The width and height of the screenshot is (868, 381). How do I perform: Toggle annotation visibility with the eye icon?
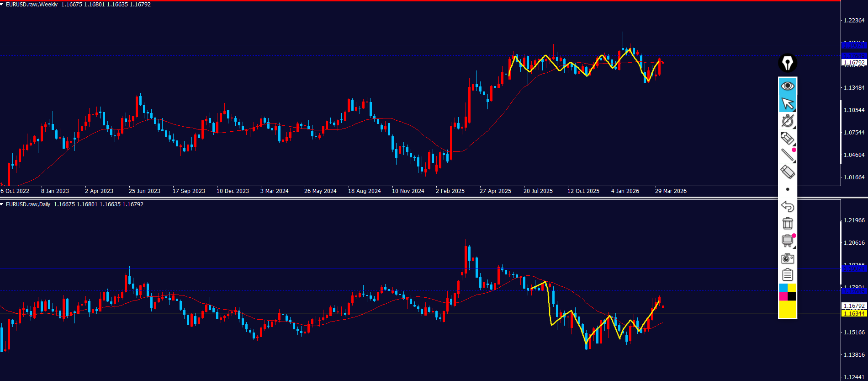pyautogui.click(x=787, y=86)
